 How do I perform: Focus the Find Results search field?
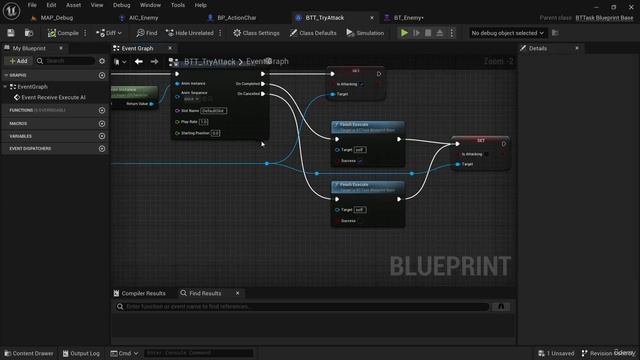[302, 307]
